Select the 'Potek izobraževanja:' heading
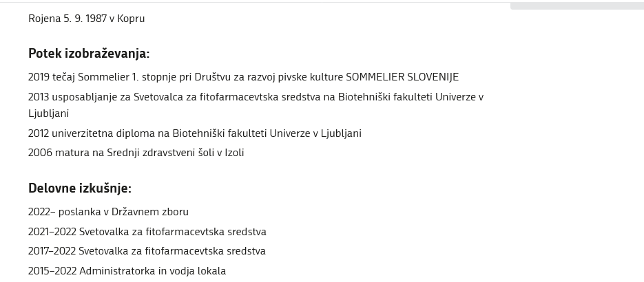The image size is (644, 282). (89, 53)
